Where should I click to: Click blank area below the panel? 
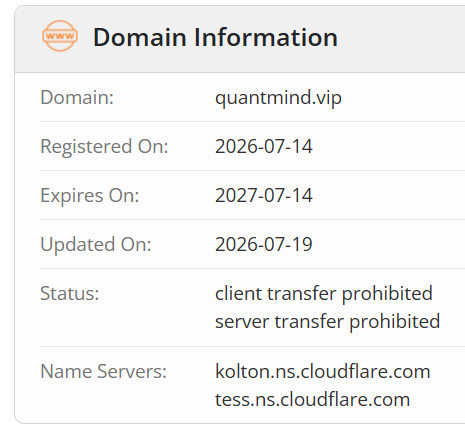coord(233,432)
